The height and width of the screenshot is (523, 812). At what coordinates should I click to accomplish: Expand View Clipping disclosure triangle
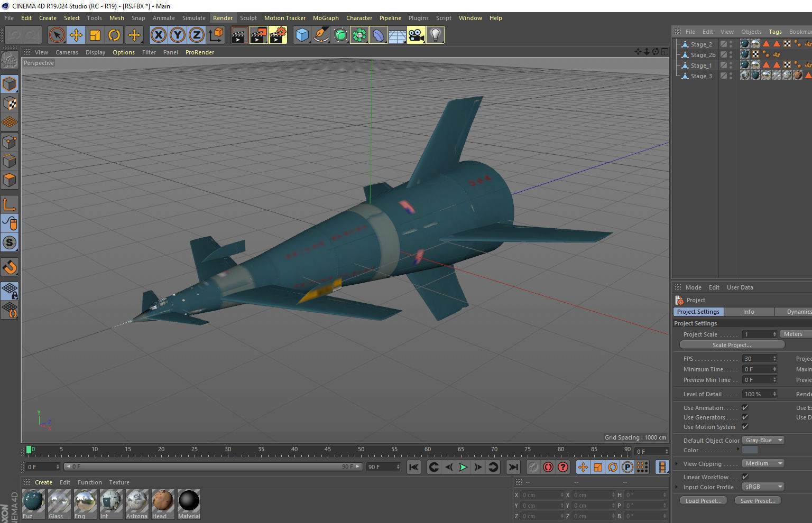tap(677, 463)
